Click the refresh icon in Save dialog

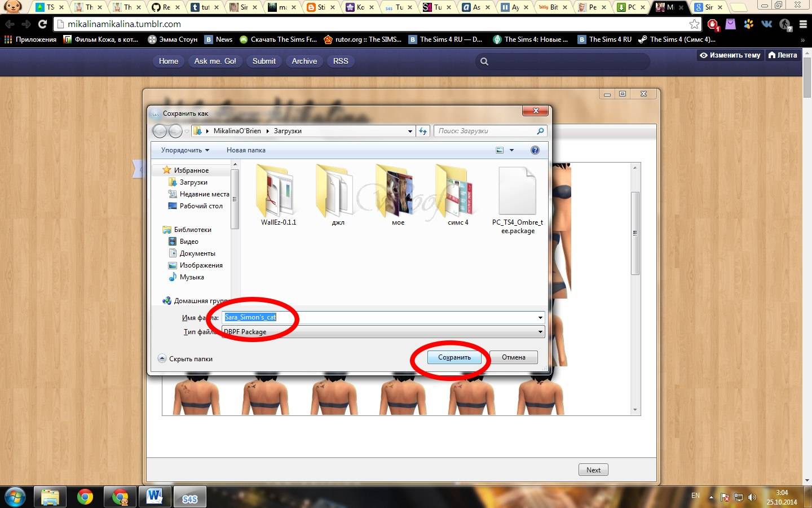[423, 131]
